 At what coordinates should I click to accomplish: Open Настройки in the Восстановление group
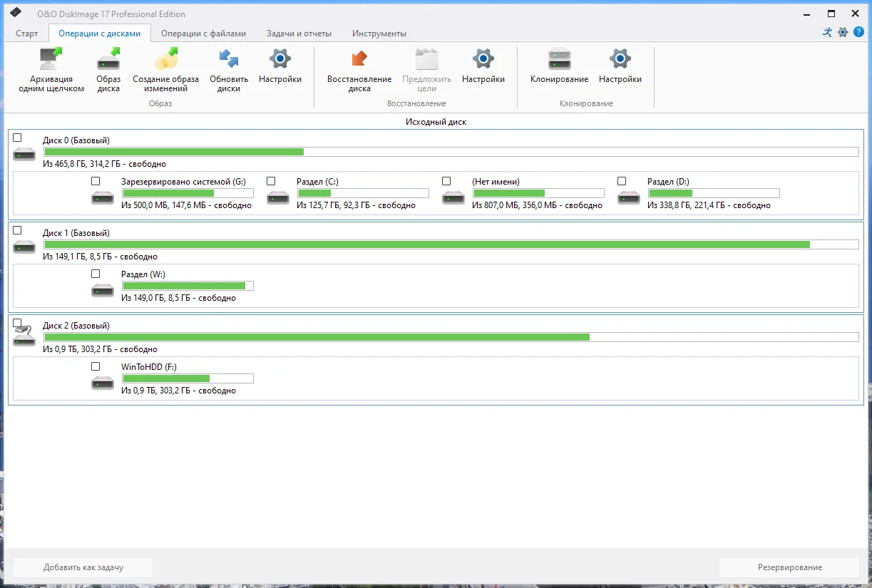[483, 66]
